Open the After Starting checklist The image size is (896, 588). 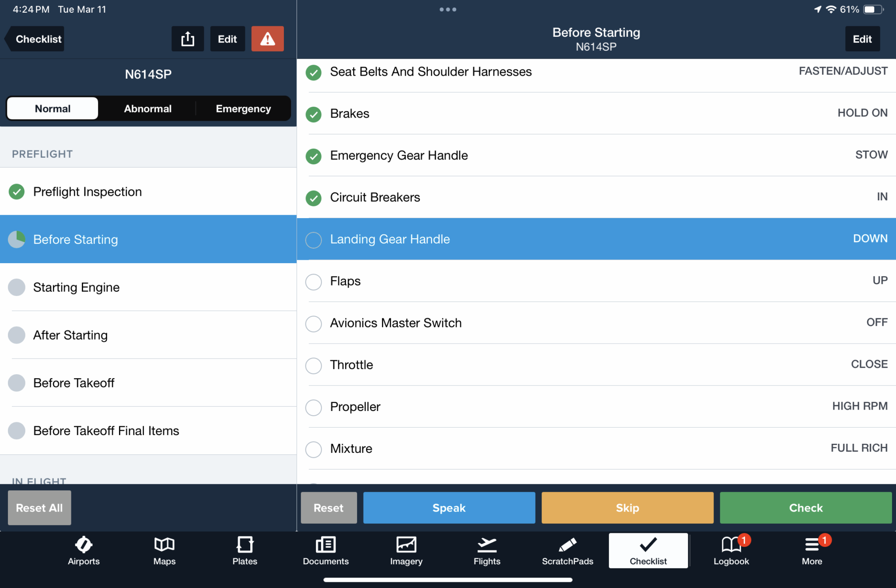[148, 335]
